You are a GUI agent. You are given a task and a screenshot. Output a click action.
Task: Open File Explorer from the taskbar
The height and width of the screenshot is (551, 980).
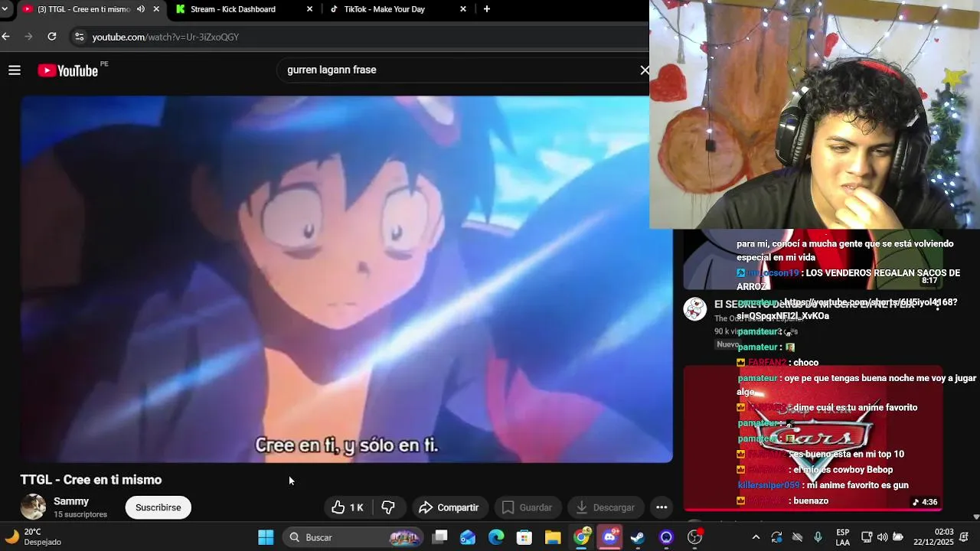click(x=553, y=537)
